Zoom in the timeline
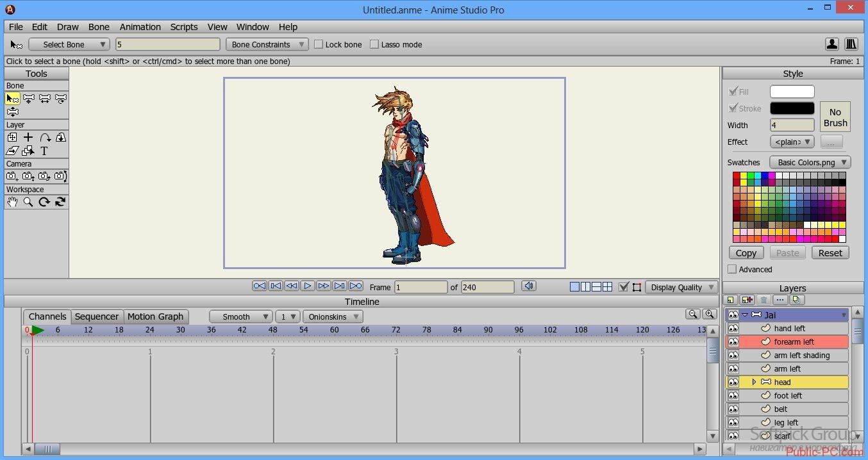The image size is (868, 460). (x=709, y=314)
